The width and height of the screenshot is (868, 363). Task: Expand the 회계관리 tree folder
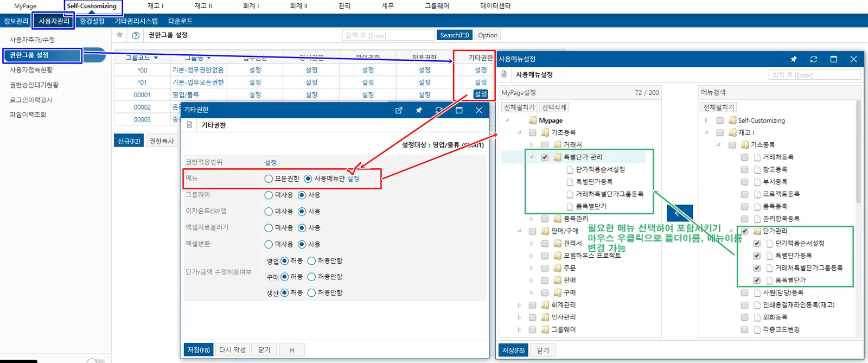click(519, 305)
